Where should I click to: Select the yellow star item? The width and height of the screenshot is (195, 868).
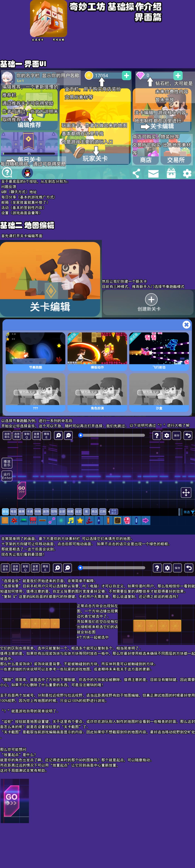(x=80, y=520)
